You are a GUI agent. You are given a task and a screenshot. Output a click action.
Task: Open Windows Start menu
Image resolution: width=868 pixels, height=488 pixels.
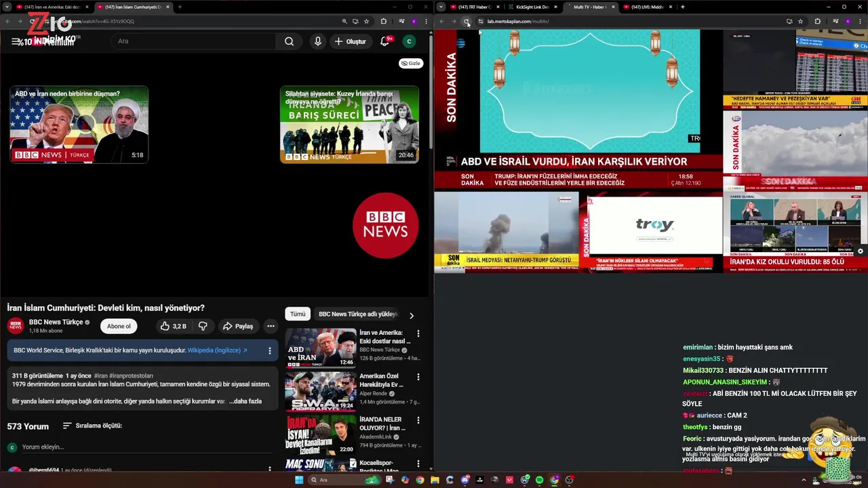299,480
